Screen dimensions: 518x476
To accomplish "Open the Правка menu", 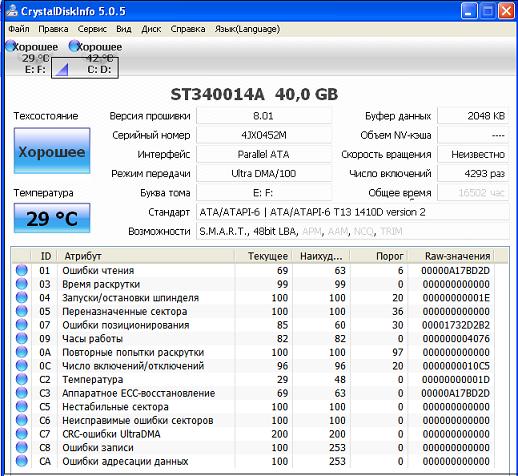I will tap(53, 29).
